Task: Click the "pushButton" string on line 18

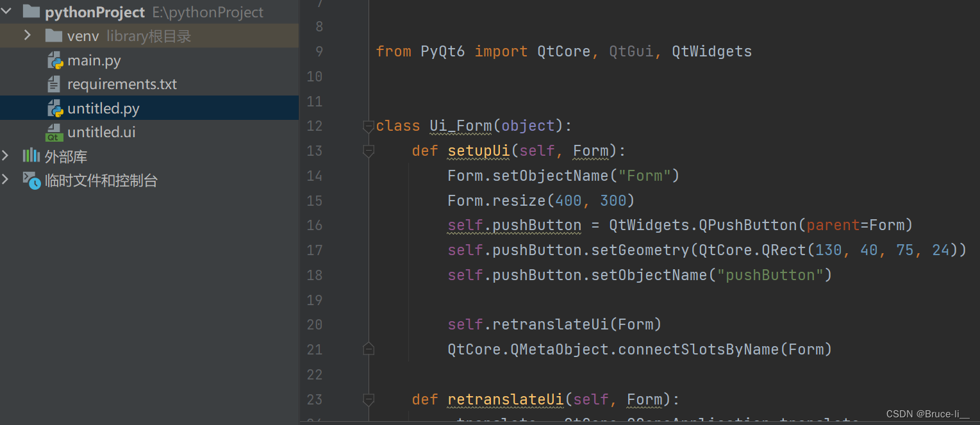Action: [x=770, y=275]
